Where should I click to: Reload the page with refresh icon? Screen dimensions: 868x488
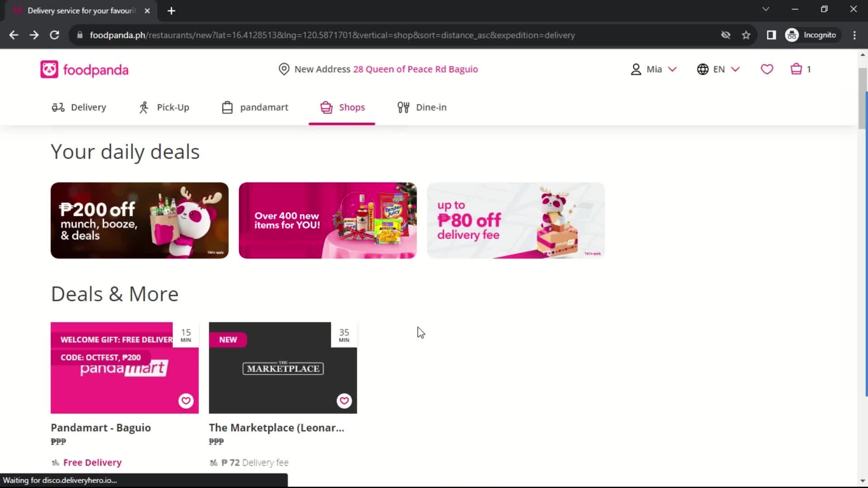tap(54, 35)
